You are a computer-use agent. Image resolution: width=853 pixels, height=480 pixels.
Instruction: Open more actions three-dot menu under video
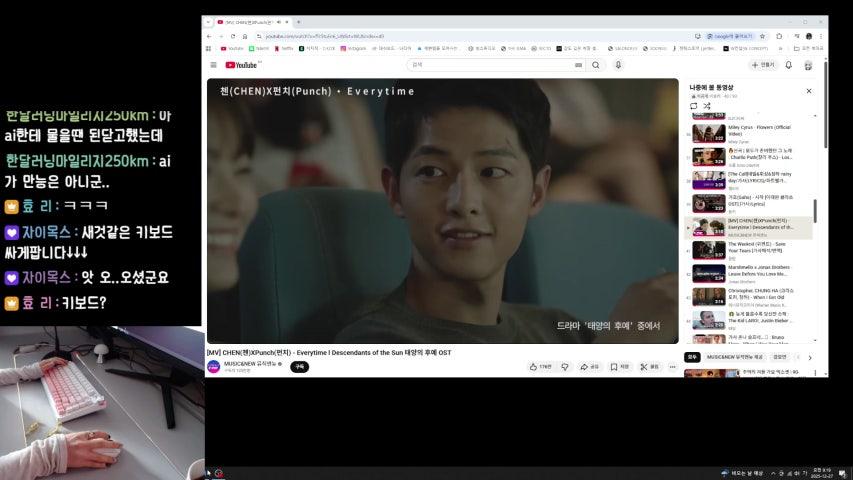(672, 367)
